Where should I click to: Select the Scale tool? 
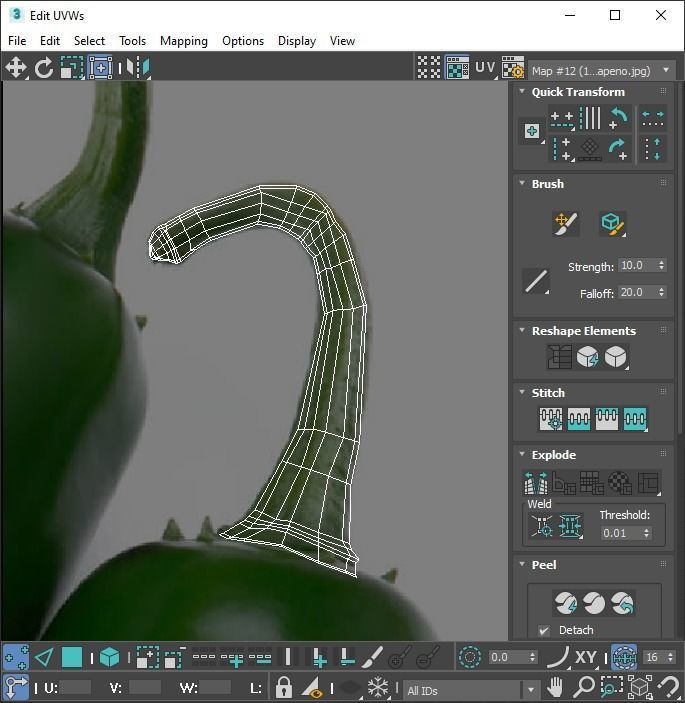[x=72, y=68]
